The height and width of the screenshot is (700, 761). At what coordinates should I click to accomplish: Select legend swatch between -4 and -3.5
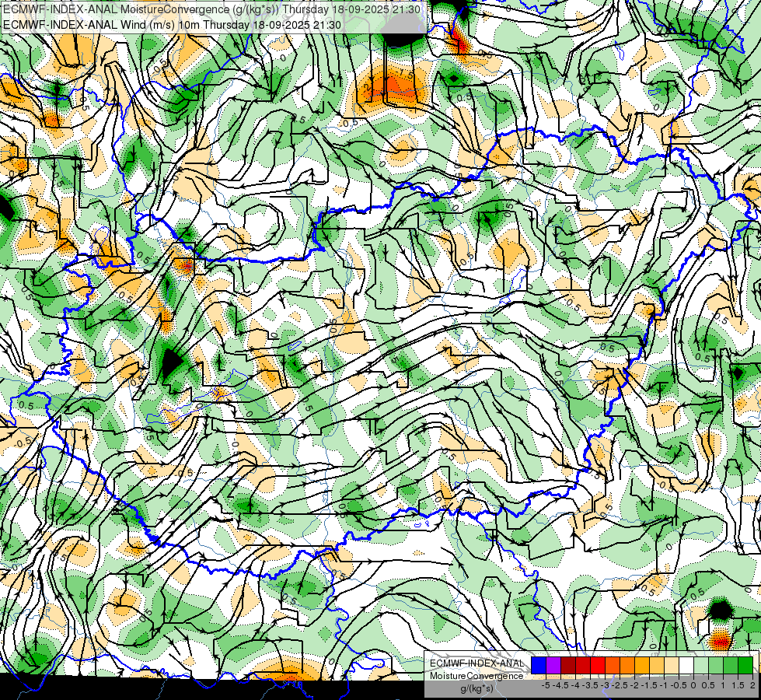[583, 666]
